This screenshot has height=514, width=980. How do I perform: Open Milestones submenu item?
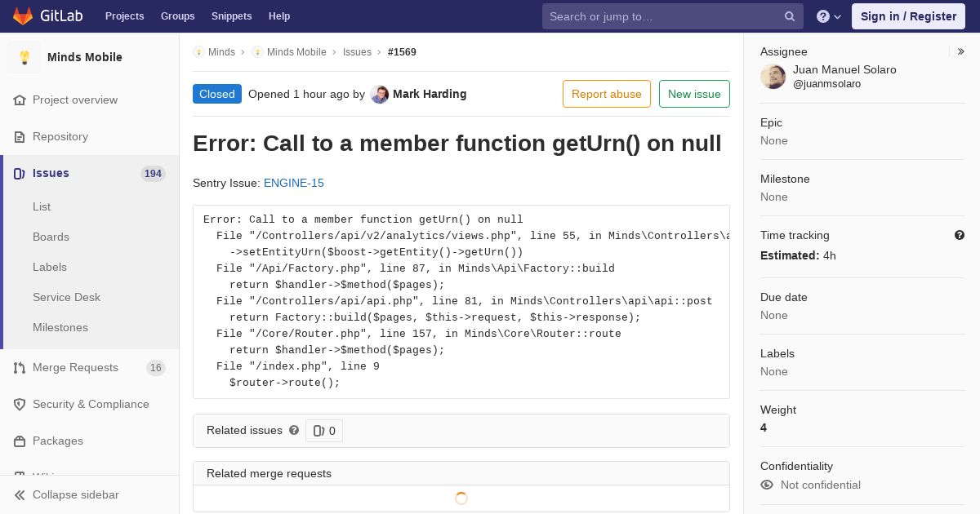click(60, 327)
